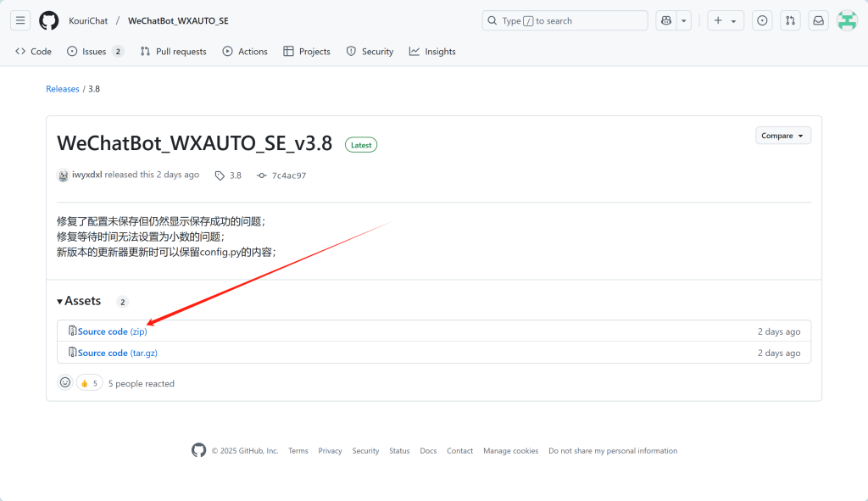
Task: Open the footer Docs link
Action: pos(428,451)
